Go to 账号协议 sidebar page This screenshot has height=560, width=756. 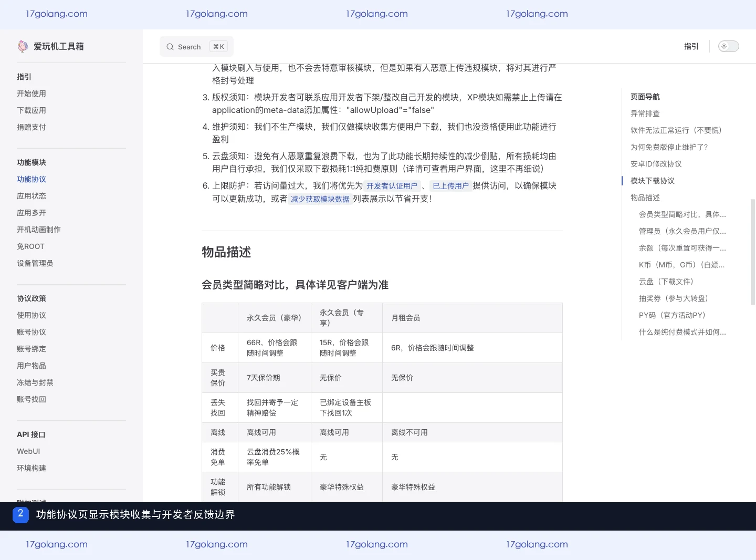pos(31,332)
